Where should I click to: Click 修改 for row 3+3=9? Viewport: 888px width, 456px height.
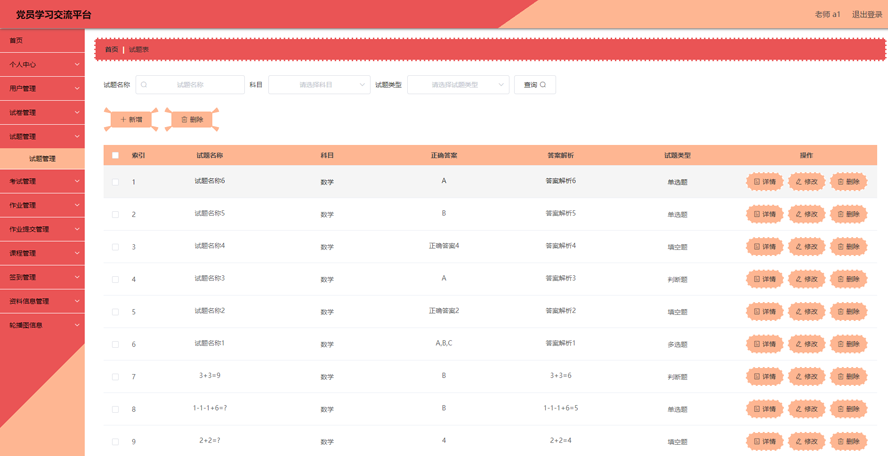pos(806,376)
